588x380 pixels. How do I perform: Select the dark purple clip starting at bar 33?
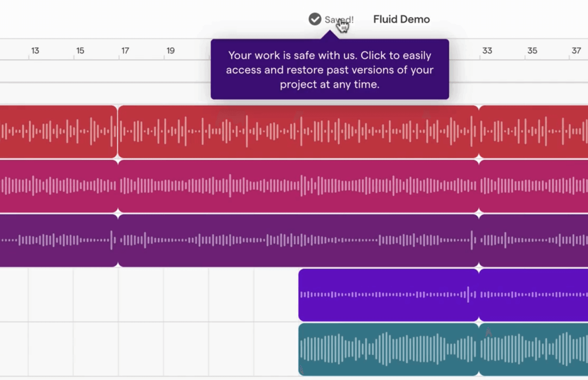click(x=534, y=240)
